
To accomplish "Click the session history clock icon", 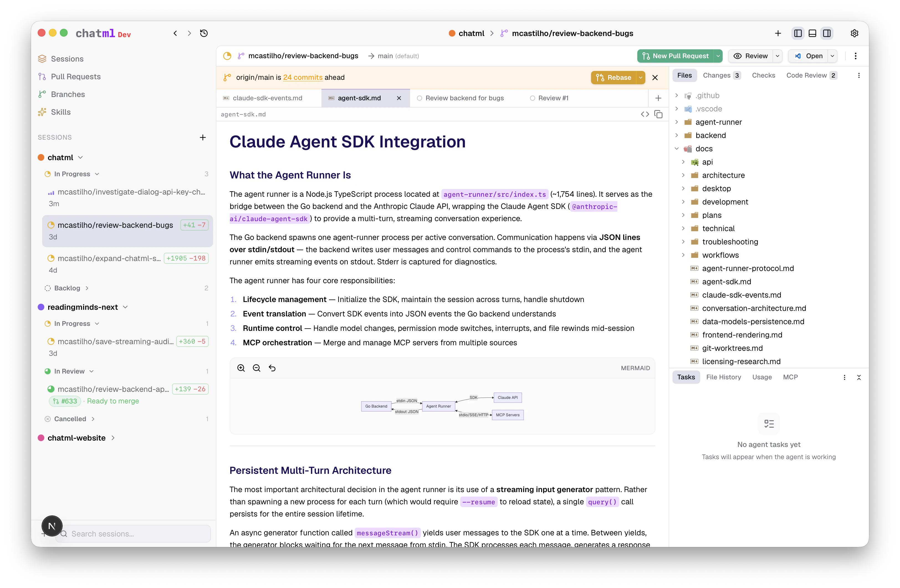I will point(204,33).
